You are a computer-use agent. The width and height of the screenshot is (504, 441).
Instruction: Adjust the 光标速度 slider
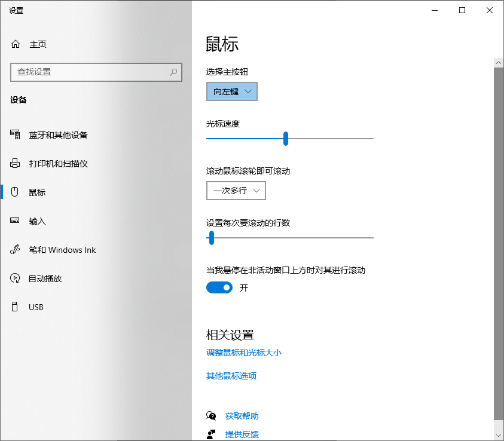tap(286, 138)
